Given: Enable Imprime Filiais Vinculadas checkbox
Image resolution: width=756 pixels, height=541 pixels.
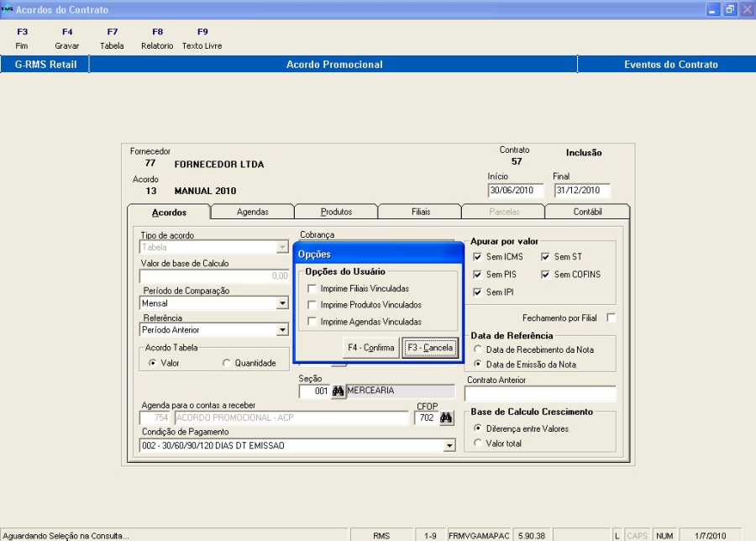Looking at the screenshot, I should click(x=313, y=288).
